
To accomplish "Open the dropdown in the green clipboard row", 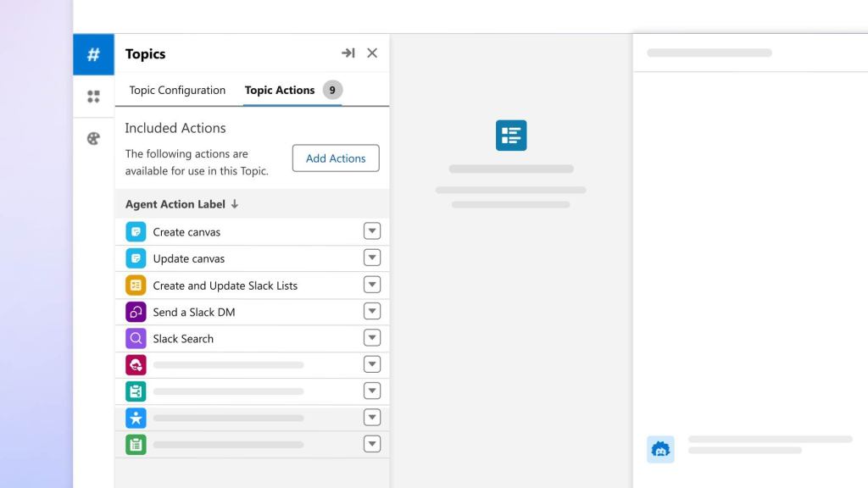I will (x=372, y=444).
